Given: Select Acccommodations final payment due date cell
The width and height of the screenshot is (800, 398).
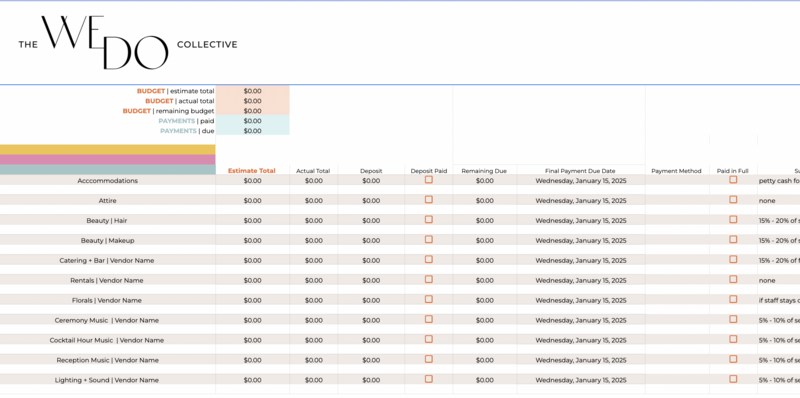Looking at the screenshot, I should [581, 181].
